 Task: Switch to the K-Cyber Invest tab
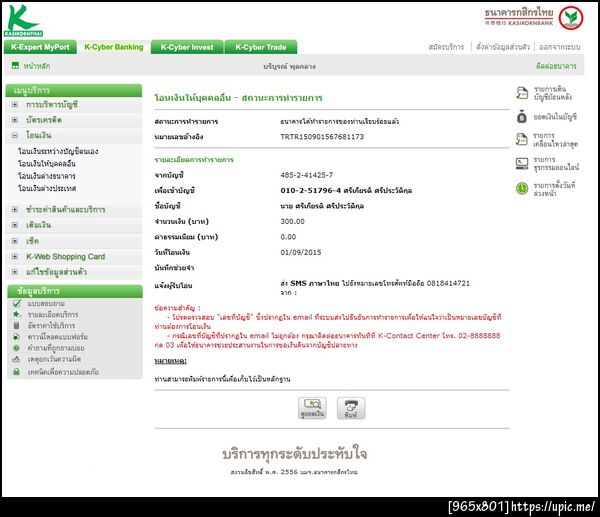(x=187, y=47)
